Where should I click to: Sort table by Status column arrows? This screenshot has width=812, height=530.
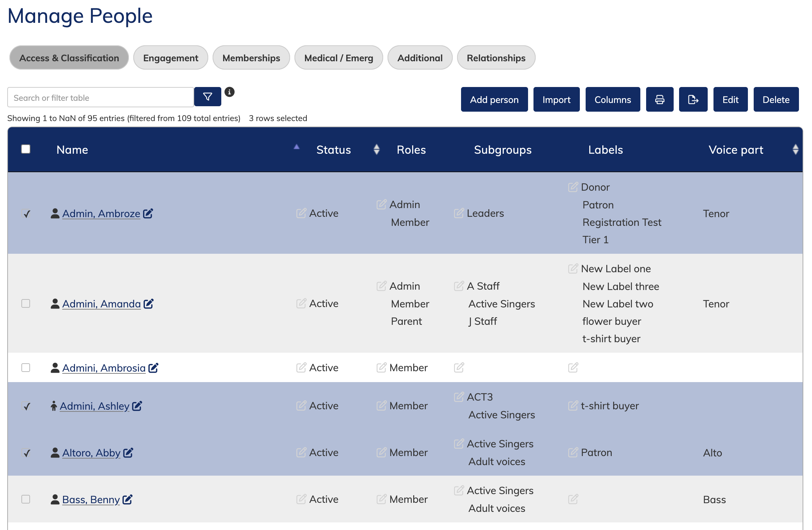376,149
